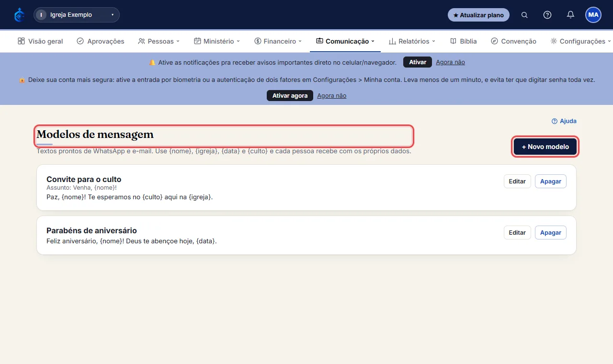Go to Visão geral tab

(x=40, y=41)
